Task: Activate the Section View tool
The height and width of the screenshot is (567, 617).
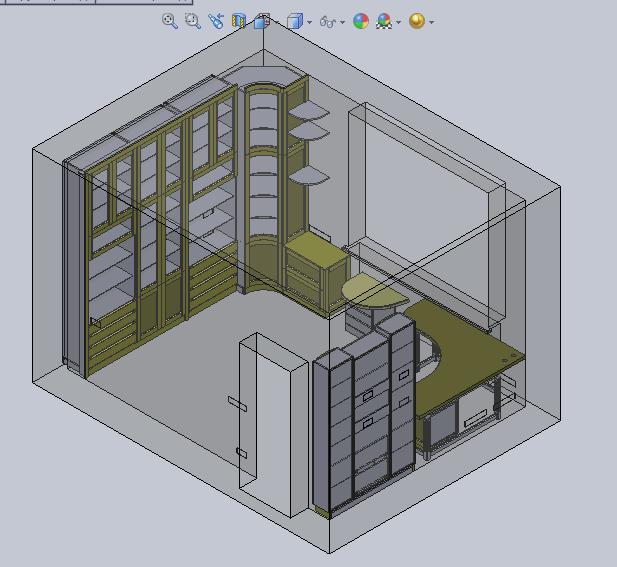Action: pyautogui.click(x=238, y=21)
